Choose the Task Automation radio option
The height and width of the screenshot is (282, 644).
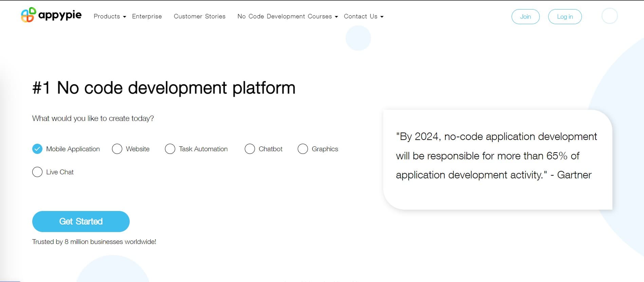coord(170,149)
